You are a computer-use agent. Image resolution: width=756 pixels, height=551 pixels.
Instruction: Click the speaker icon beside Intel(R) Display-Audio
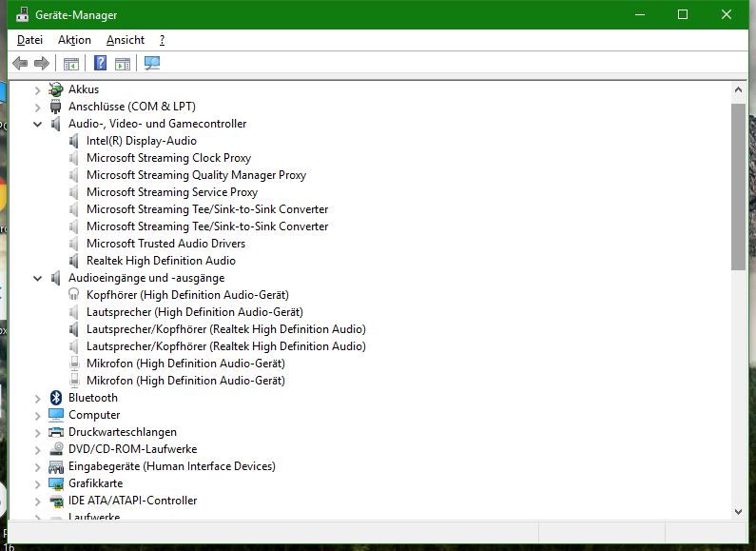click(74, 141)
